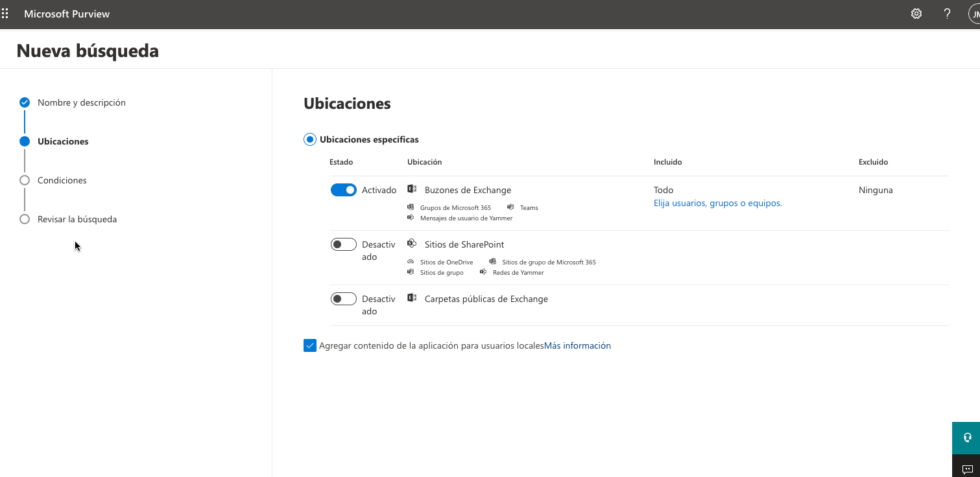980x477 pixels.
Task: Open the Más información link
Action: (x=577, y=345)
